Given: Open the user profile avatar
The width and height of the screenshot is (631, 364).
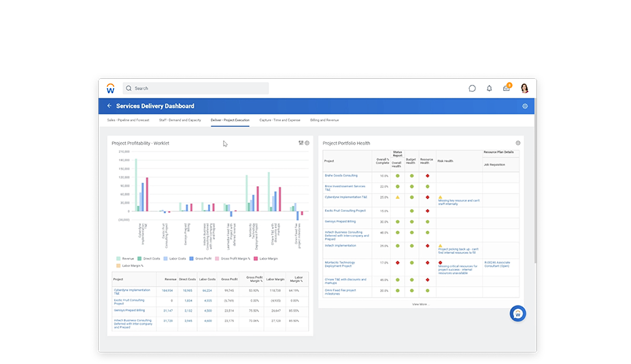Looking at the screenshot, I should (x=524, y=88).
